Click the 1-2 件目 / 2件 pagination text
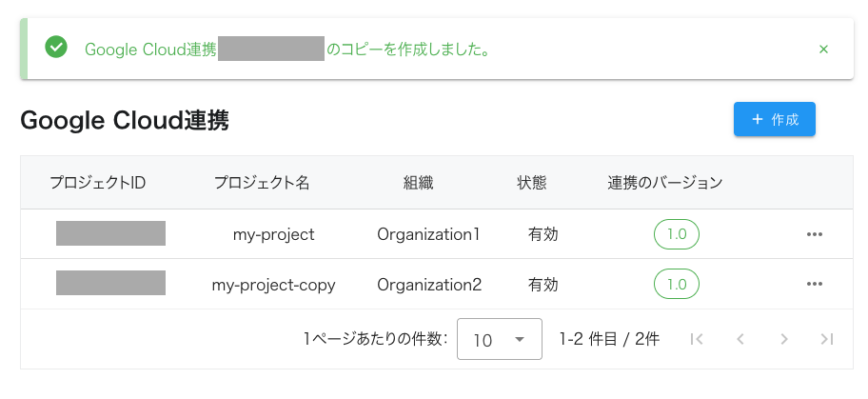 [609, 339]
